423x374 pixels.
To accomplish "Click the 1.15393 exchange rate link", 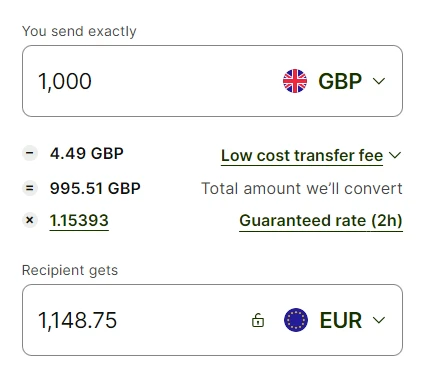I will pos(79,221).
